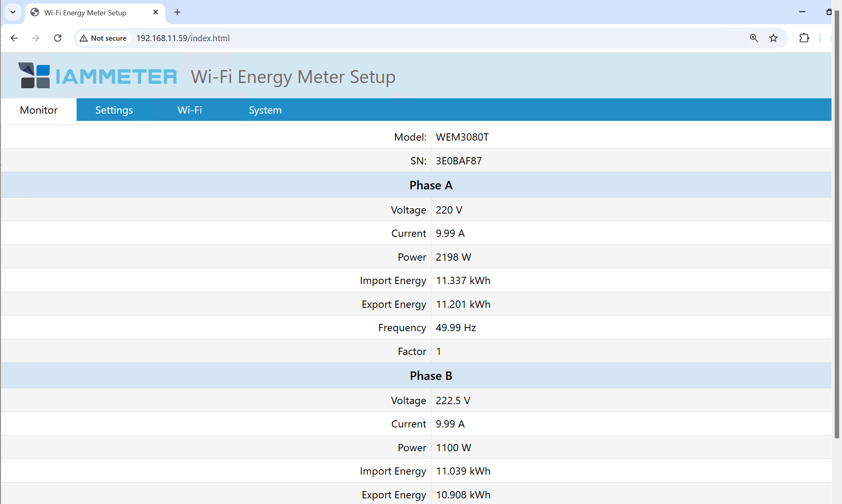Viewport: 842px width, 504px height.
Task: Switch to the Settings tab
Action: point(114,110)
